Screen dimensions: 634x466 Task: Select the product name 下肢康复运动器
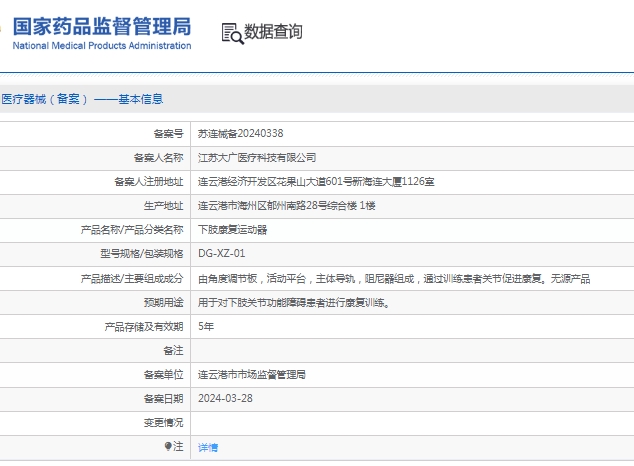[x=232, y=230]
